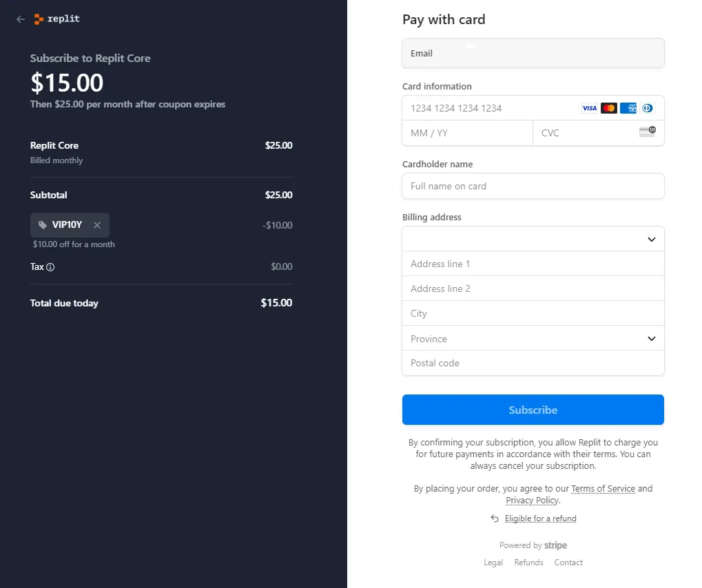702x588 pixels.
Task: Open the Terms of Service link
Action: click(x=603, y=488)
